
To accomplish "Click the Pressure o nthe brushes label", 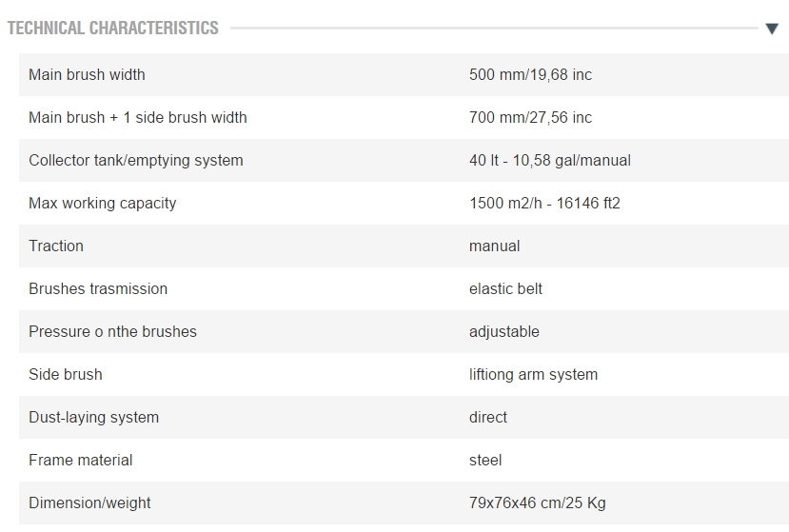I will [x=112, y=332].
